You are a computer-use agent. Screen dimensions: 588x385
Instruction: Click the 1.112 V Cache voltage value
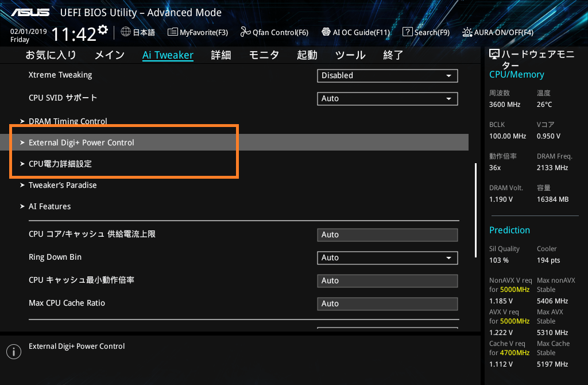pyautogui.click(x=501, y=364)
